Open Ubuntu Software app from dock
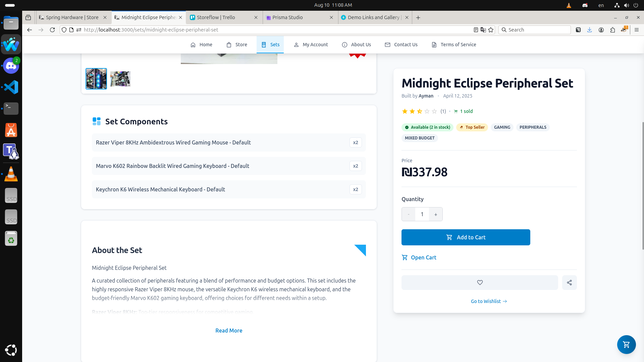Image resolution: width=644 pixels, height=362 pixels. (11, 130)
